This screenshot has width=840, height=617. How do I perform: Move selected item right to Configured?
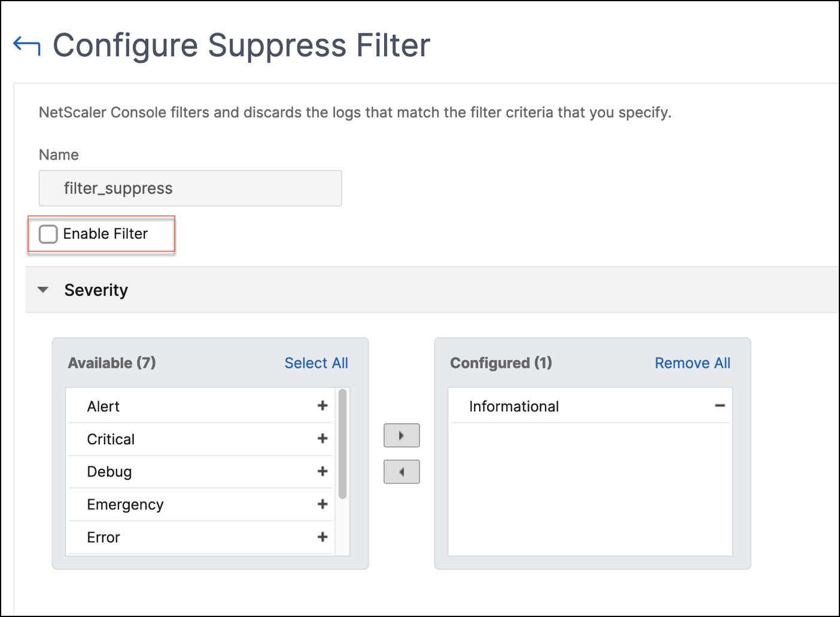pos(401,436)
